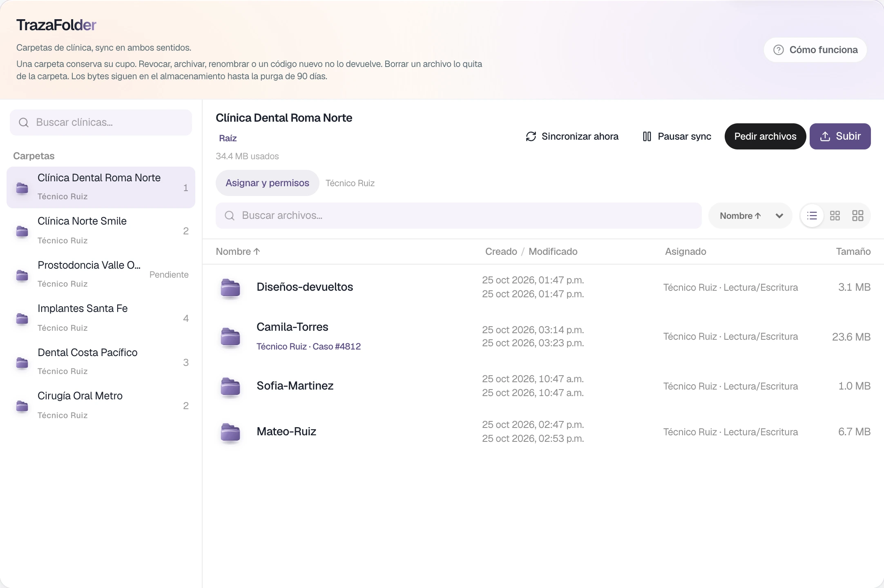The height and width of the screenshot is (588, 884).
Task: Select Clínica Norte Smile in sidebar
Action: tap(101, 231)
